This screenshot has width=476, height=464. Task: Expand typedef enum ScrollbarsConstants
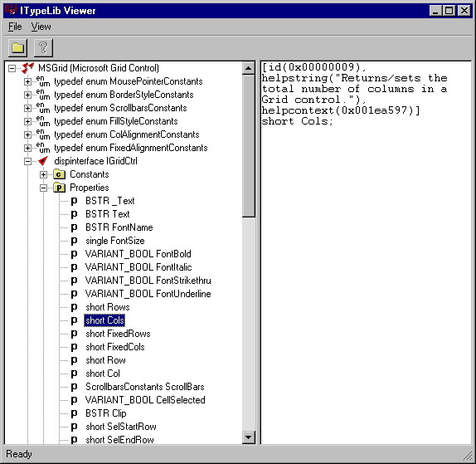(x=27, y=108)
